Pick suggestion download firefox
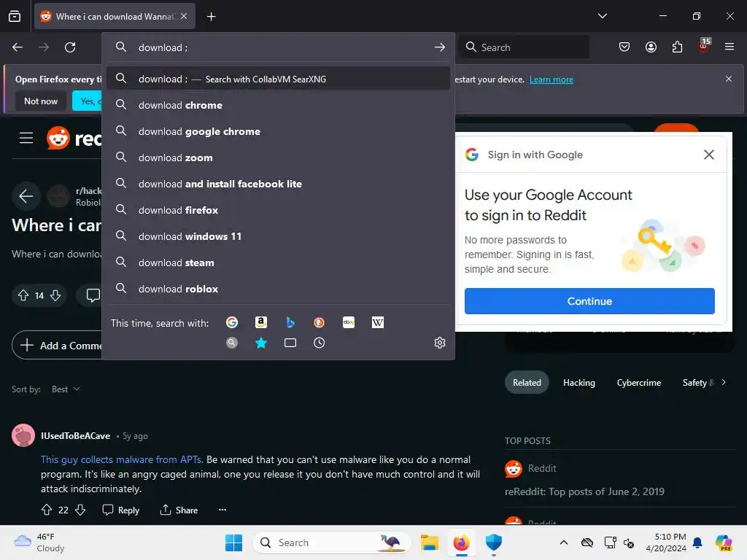 click(278, 210)
